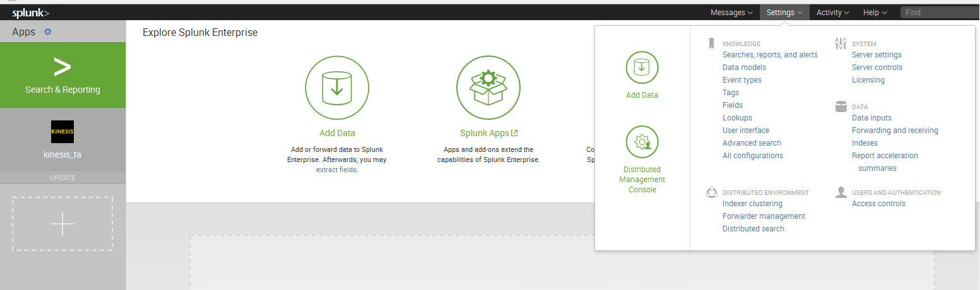The width and height of the screenshot is (980, 290).
Task: Collapse the Settings dropdown menu
Action: (784, 13)
